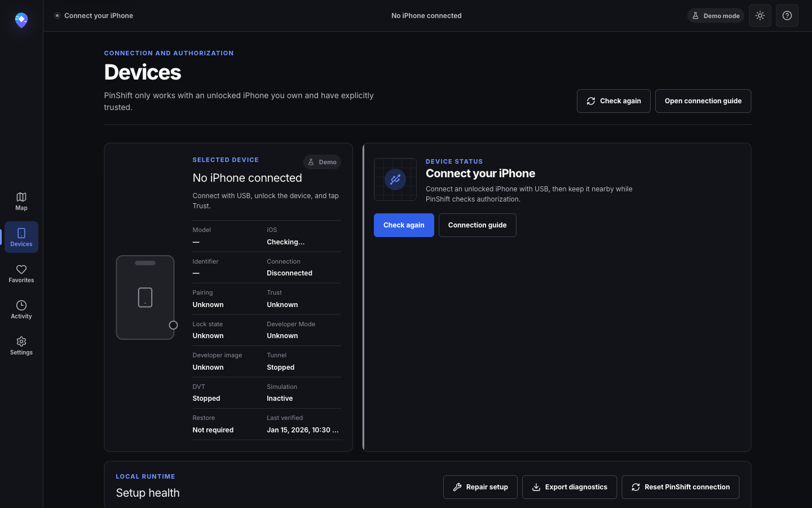Export diagnostics from Setup health
812x508 pixels.
coord(570,487)
